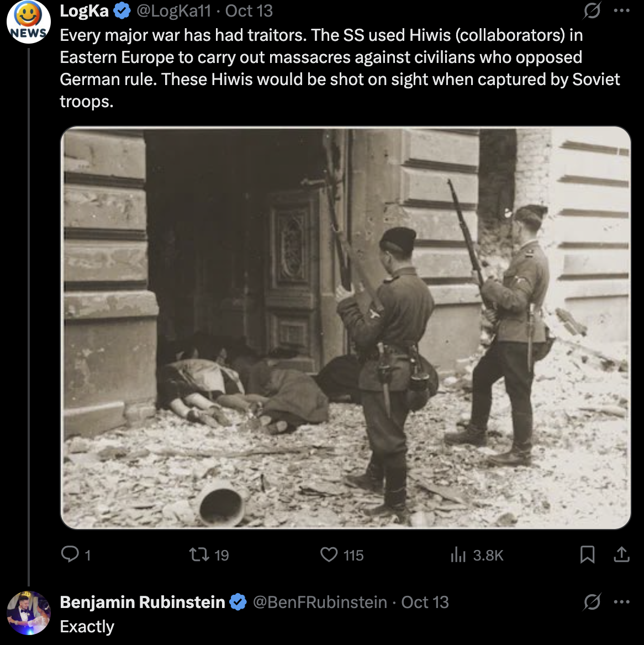Bookmark LogKa's post
The height and width of the screenshot is (645, 644).
(x=588, y=554)
